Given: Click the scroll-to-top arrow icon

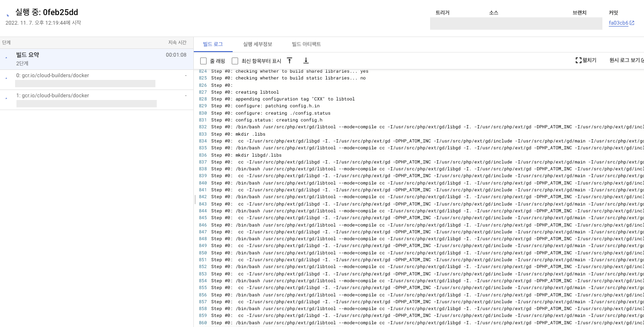Looking at the screenshot, I should [289, 61].
